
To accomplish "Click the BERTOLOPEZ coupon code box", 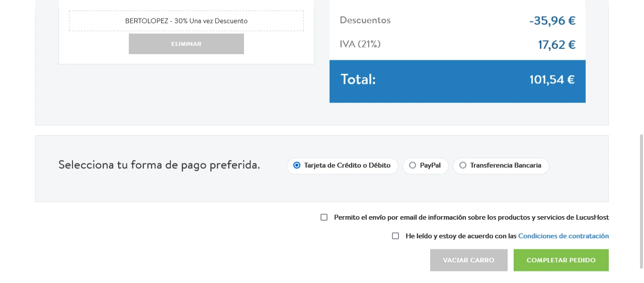I will [x=186, y=21].
